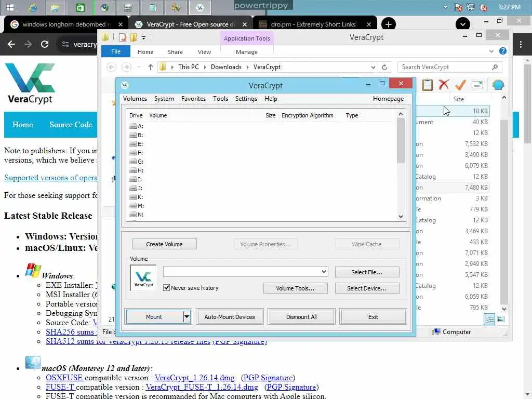The width and height of the screenshot is (532, 399).
Task: Click Exit button in VeraCrypt
Action: pos(373,317)
